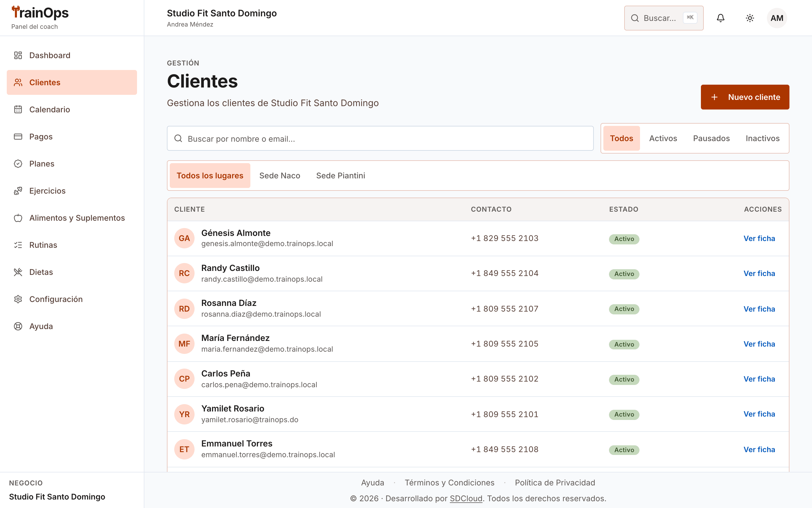Open Ver ficha for María Fernández
Image resolution: width=812 pixels, height=508 pixels.
click(x=759, y=344)
